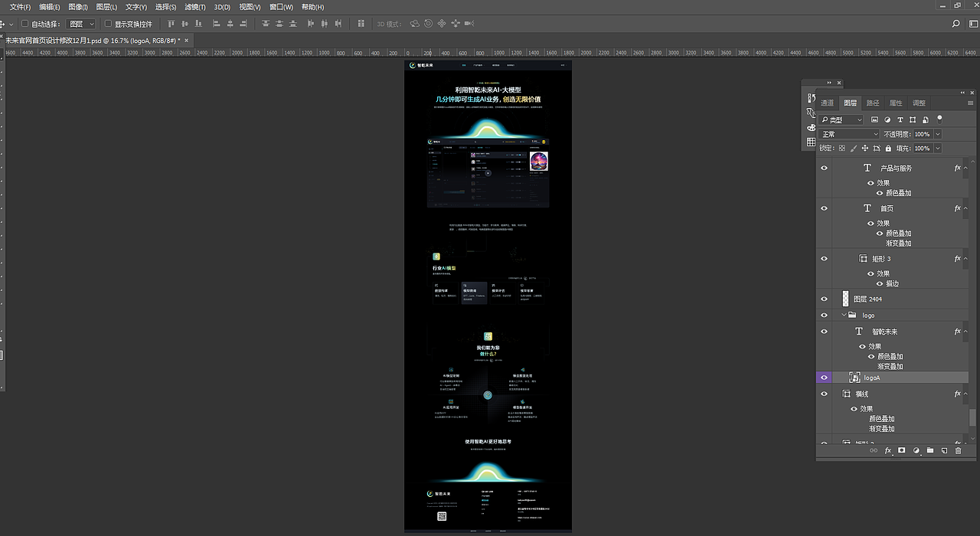980x536 pixels.
Task: Open the swatches grid panel icon
Action: tap(811, 142)
